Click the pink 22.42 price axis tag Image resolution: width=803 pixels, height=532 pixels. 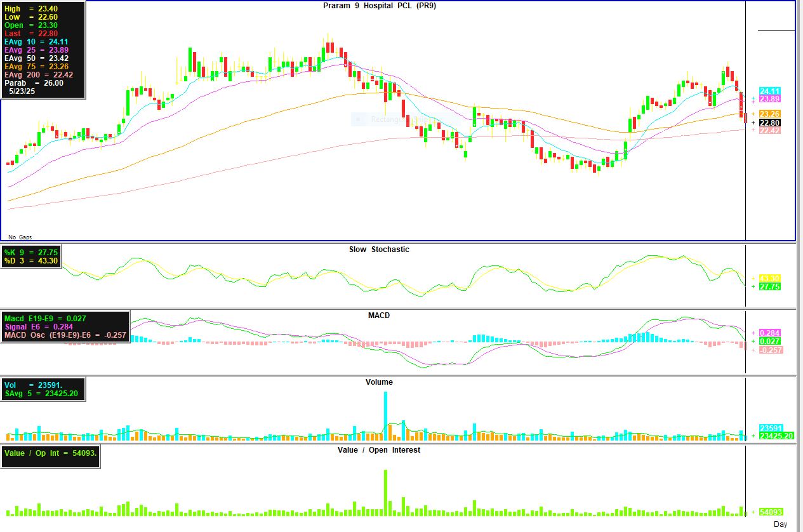[770, 131]
